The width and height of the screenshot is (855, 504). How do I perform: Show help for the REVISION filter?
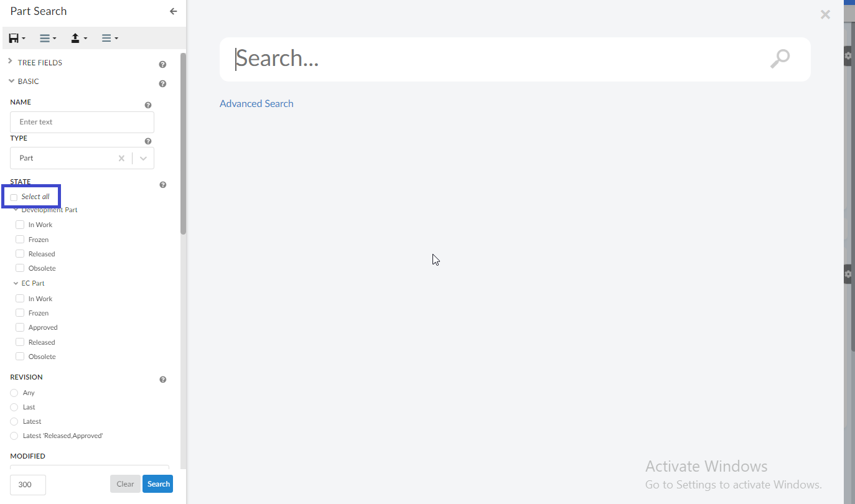162,380
